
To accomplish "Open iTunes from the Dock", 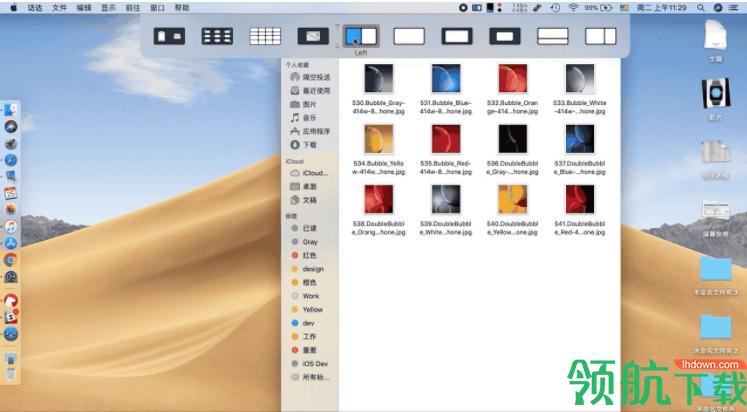I will pyautogui.click(x=11, y=226).
